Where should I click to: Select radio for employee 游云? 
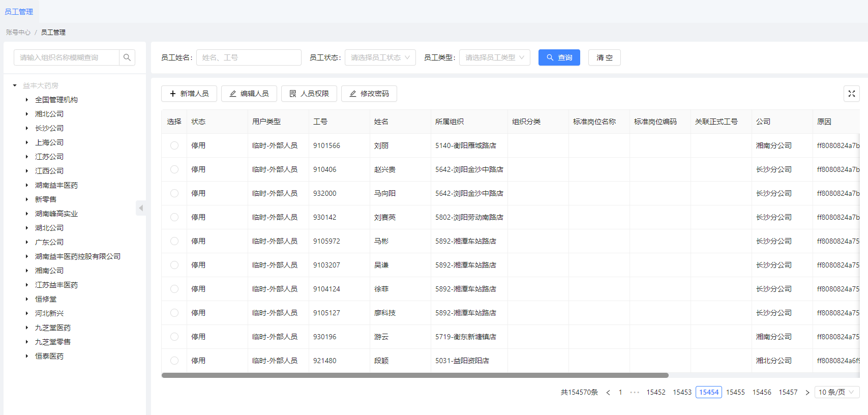click(x=174, y=337)
